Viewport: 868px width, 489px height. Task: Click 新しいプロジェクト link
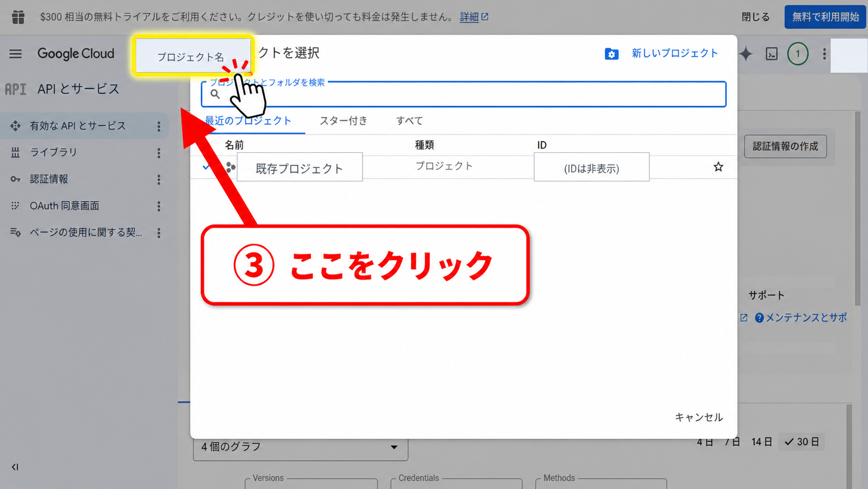click(675, 53)
